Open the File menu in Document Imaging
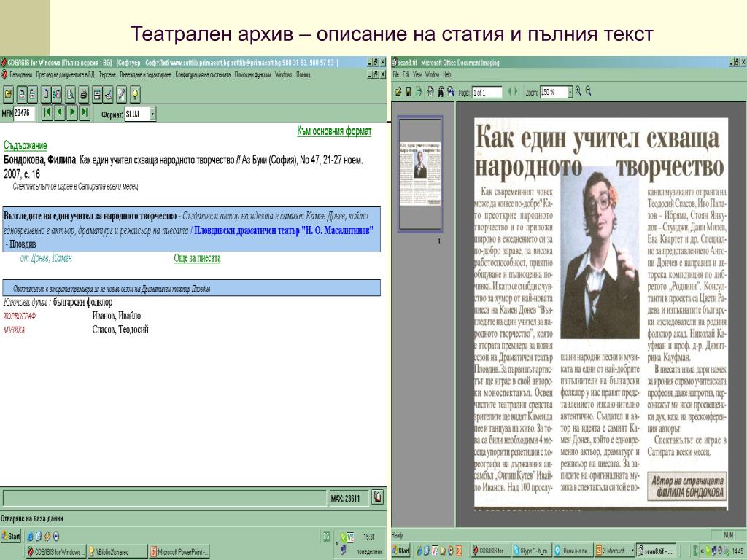 [x=396, y=75]
